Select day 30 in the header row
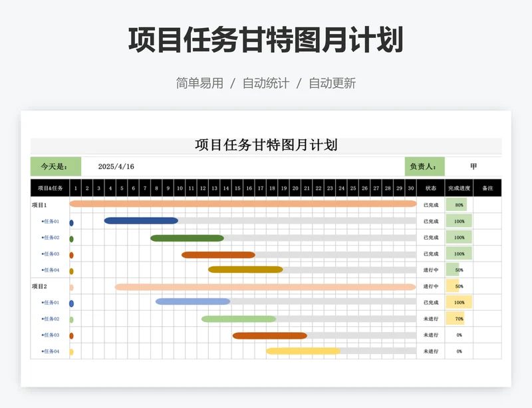Viewport: 532px width, 408px height. pyautogui.click(x=411, y=188)
